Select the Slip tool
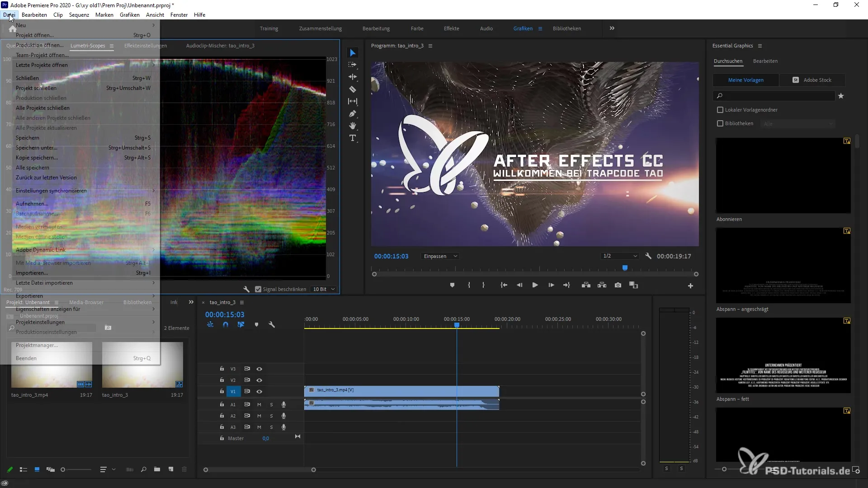 pyautogui.click(x=353, y=102)
